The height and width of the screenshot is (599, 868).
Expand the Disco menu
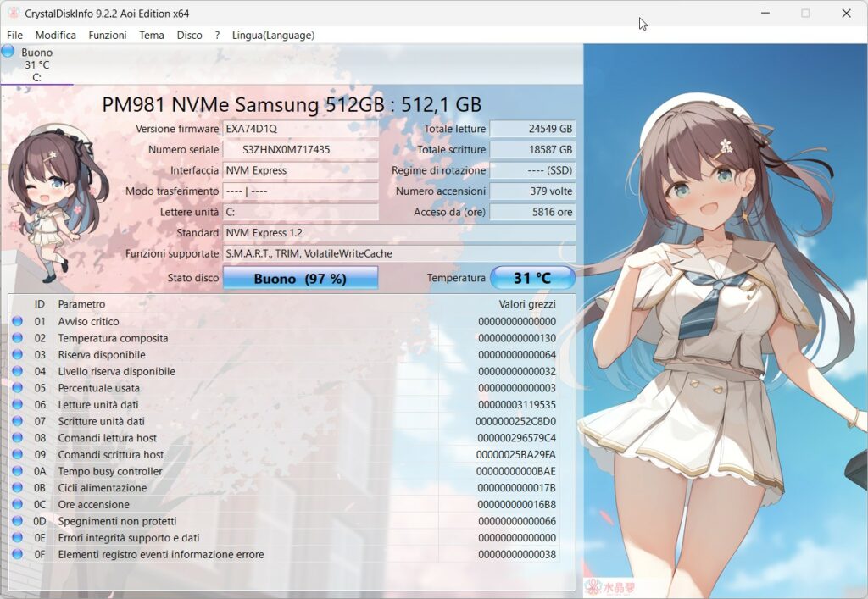(189, 35)
